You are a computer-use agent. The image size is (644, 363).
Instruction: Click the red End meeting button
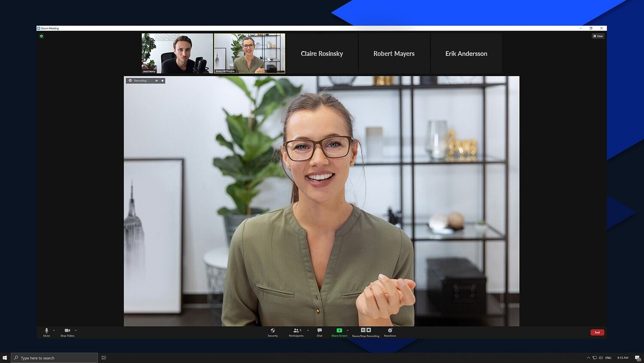click(597, 332)
